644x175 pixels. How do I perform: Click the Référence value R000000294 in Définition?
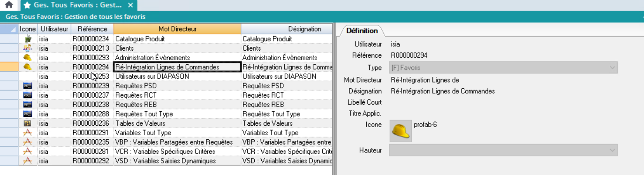[409, 55]
